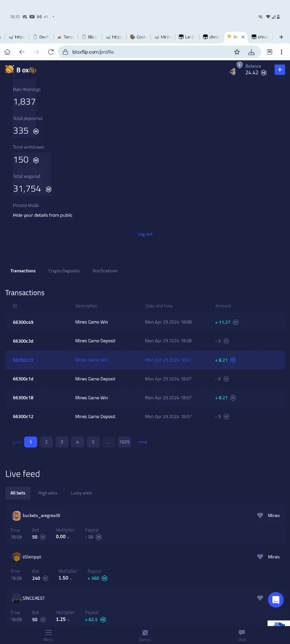
Task: Select transaction row 66300c49
Action: click(145, 322)
